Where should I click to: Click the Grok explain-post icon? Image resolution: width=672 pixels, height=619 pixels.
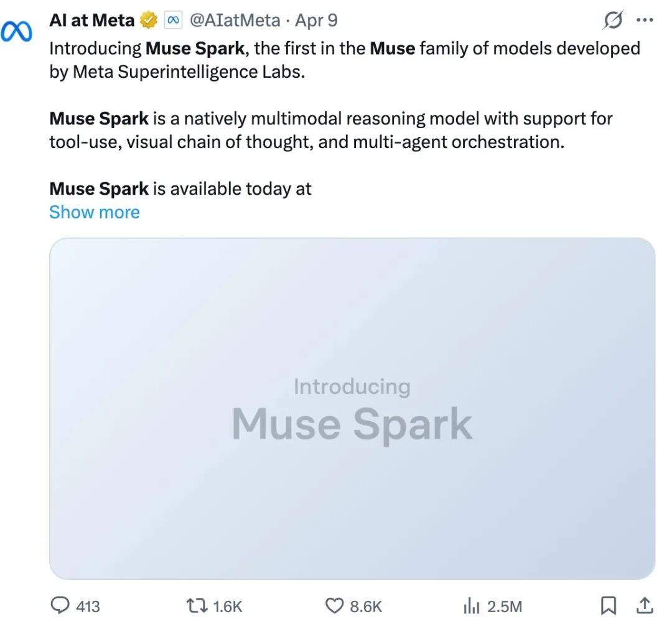tap(613, 21)
